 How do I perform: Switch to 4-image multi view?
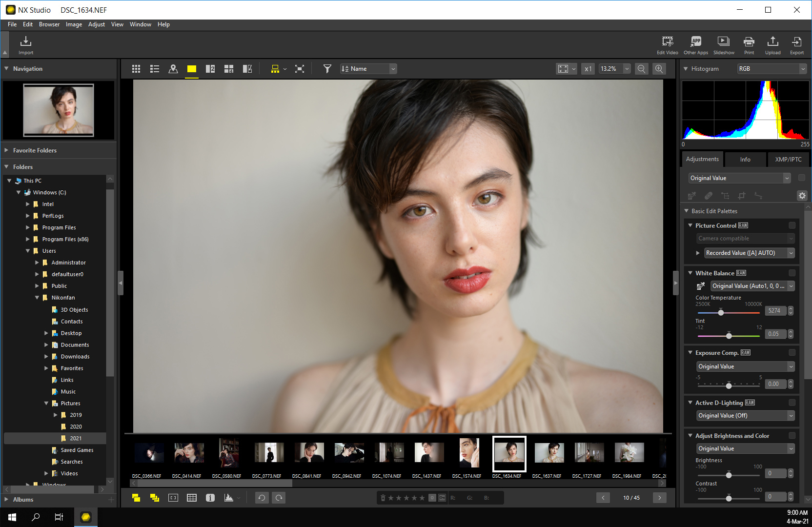228,69
